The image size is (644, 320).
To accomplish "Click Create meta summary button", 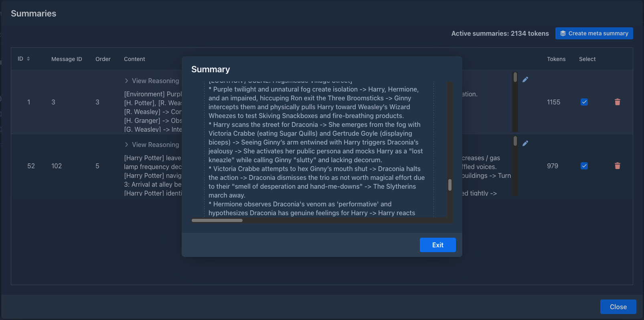I will click(x=594, y=33).
